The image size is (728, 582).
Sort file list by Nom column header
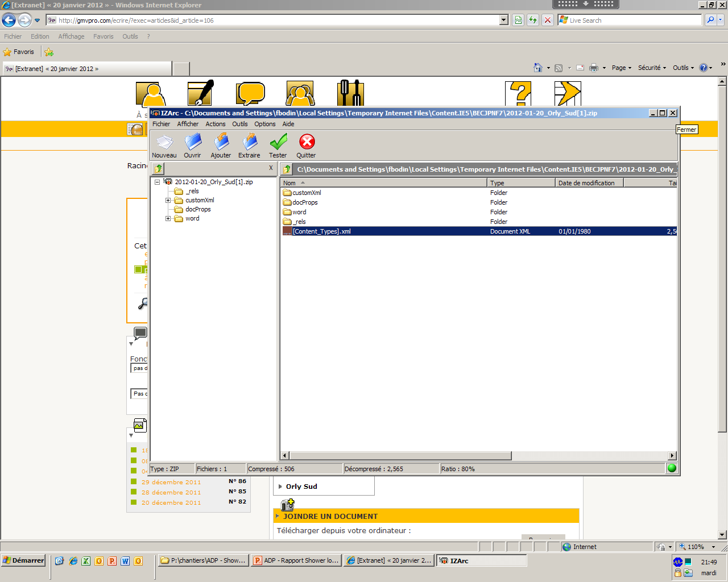tap(383, 183)
